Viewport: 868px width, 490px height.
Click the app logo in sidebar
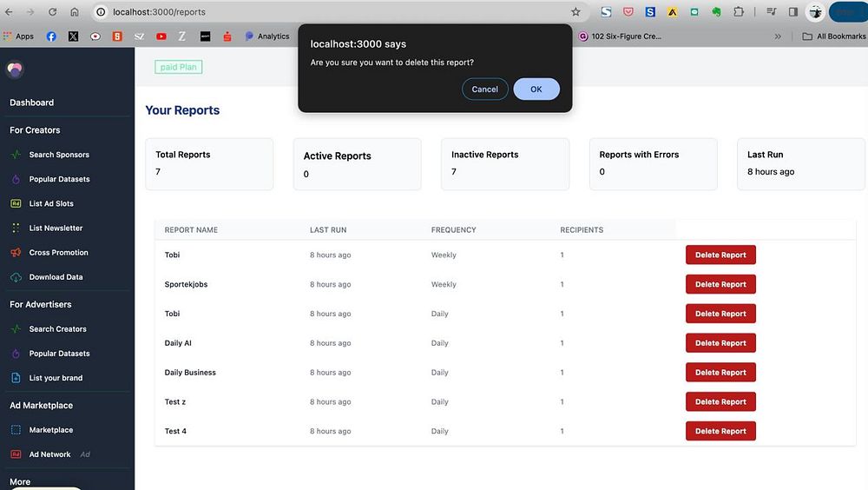(15, 69)
